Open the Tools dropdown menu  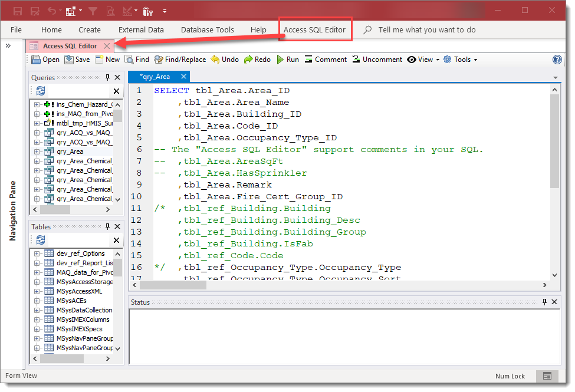pos(460,60)
